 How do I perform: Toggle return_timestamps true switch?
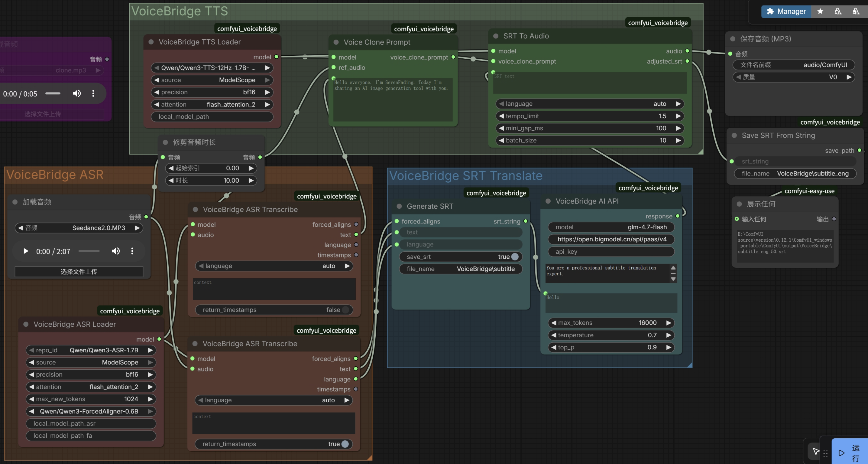pyautogui.click(x=345, y=444)
